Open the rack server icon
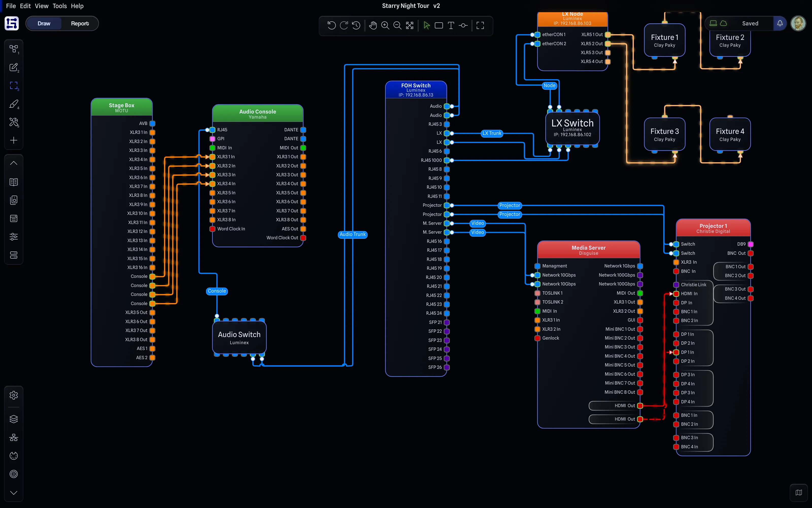Screen dimensions: 812x508 tap(14, 255)
